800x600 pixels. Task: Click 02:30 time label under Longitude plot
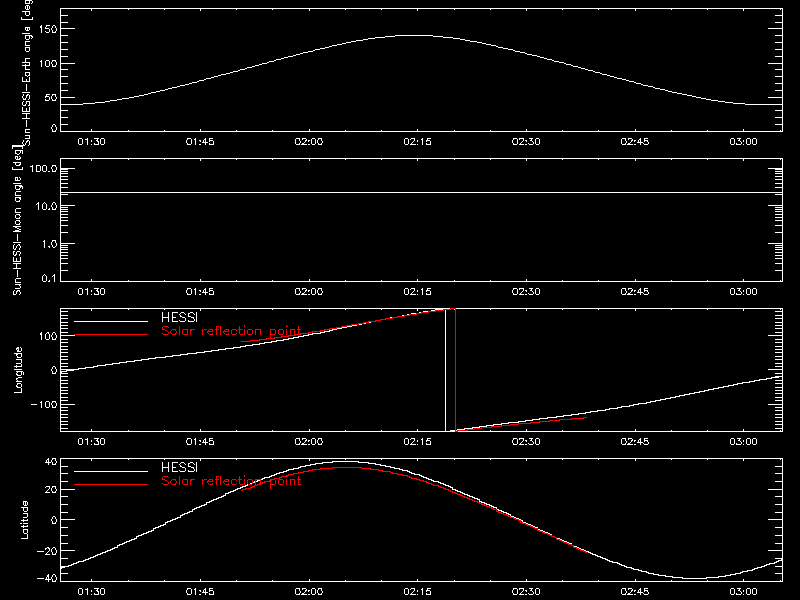[526, 441]
